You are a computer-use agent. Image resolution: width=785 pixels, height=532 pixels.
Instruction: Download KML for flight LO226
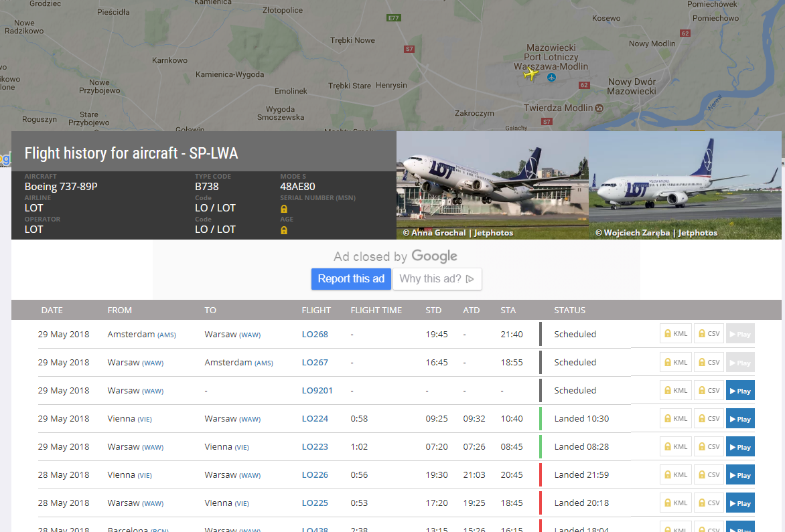click(675, 474)
